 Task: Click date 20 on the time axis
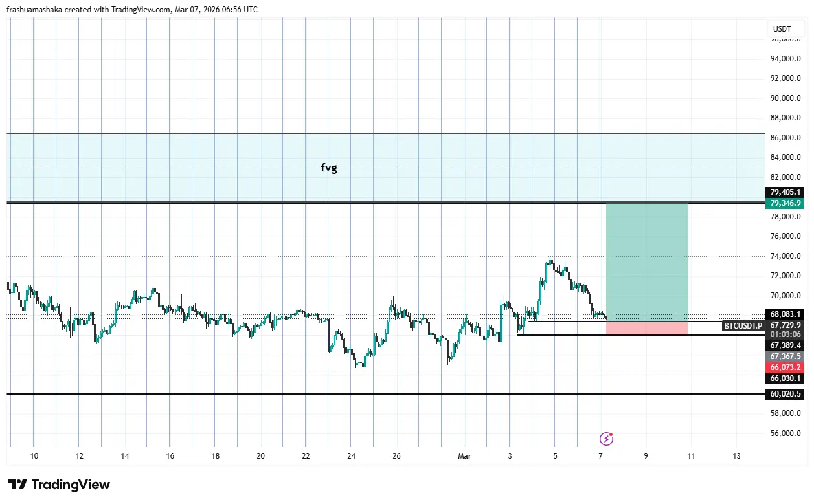[260, 456]
